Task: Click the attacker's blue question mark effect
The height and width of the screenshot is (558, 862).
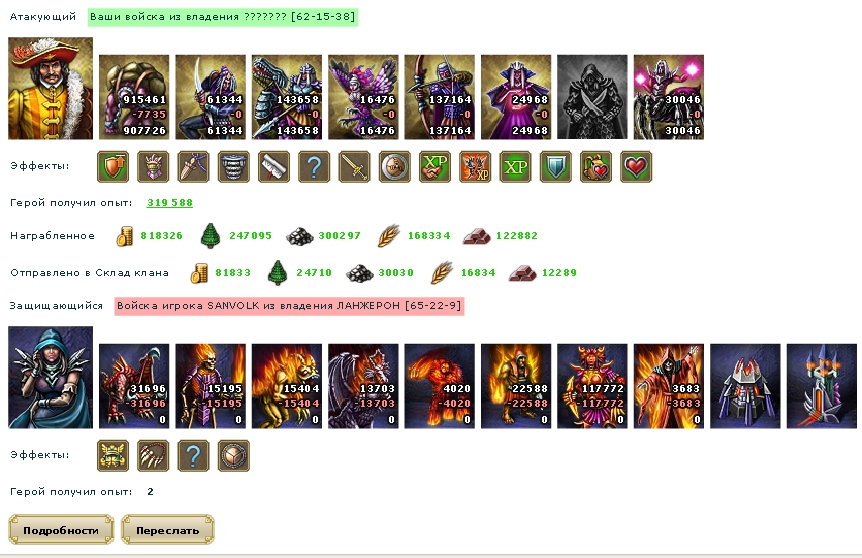Action: tap(314, 167)
